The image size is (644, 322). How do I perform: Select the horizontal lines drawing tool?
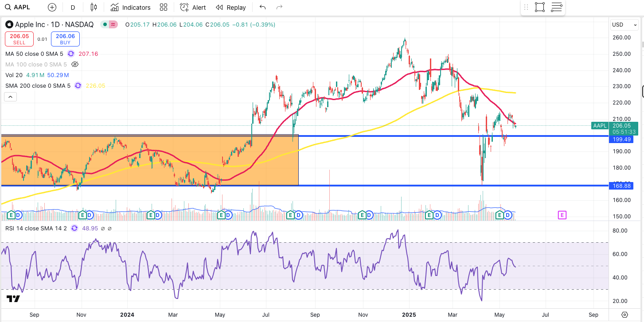coord(557,7)
